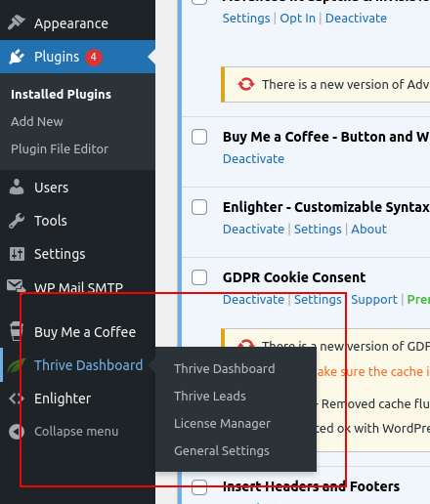Click the Buy Me a Coffee cup icon

click(x=17, y=331)
